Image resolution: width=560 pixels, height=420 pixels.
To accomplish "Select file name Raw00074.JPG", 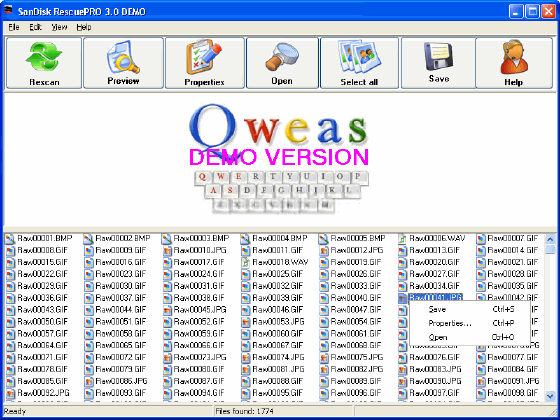I will tap(278, 357).
